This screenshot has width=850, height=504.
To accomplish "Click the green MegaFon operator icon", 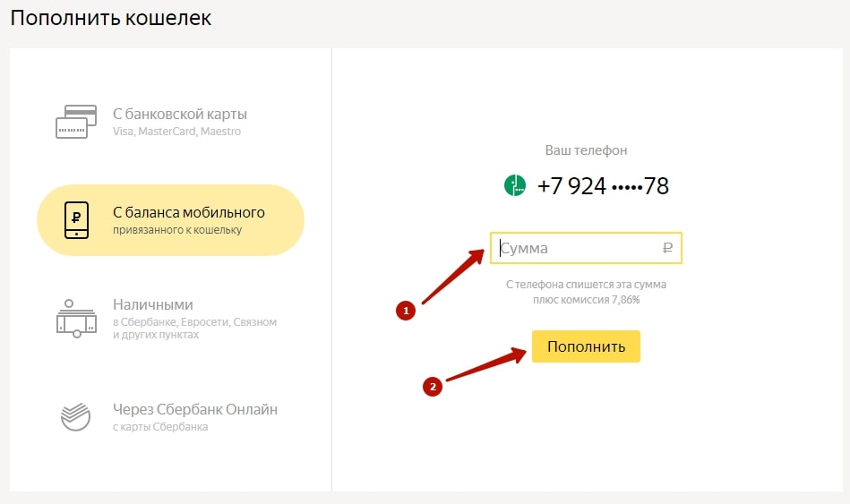I will (x=515, y=185).
